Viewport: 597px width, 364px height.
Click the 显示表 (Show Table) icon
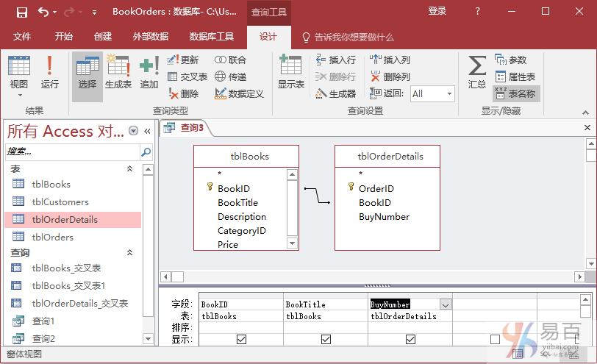(291, 74)
